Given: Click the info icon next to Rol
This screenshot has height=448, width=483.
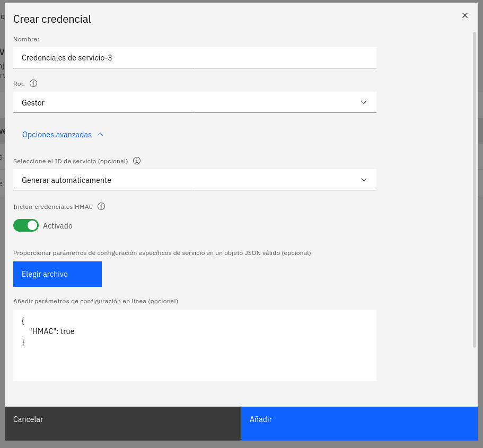Looking at the screenshot, I should [x=33, y=83].
